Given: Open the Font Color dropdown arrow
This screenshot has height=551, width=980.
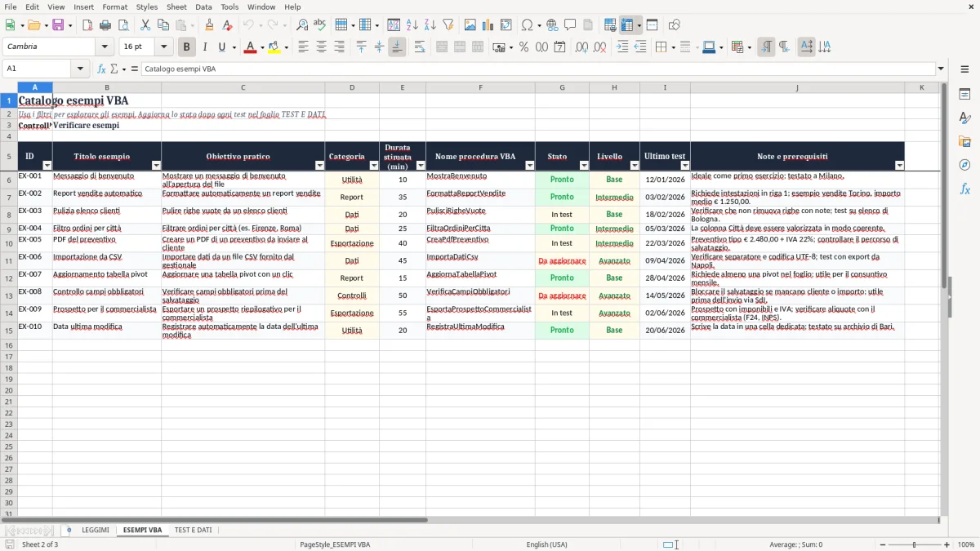Looking at the screenshot, I should point(261,47).
